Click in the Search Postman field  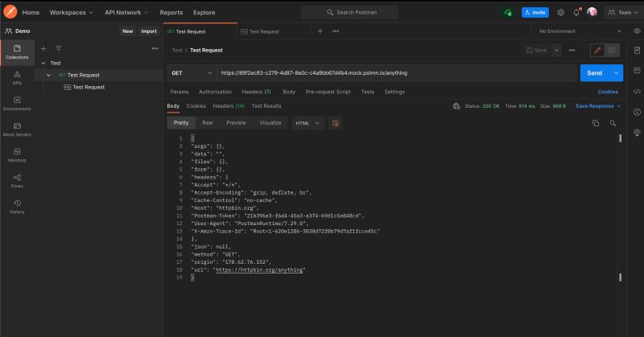tap(349, 12)
